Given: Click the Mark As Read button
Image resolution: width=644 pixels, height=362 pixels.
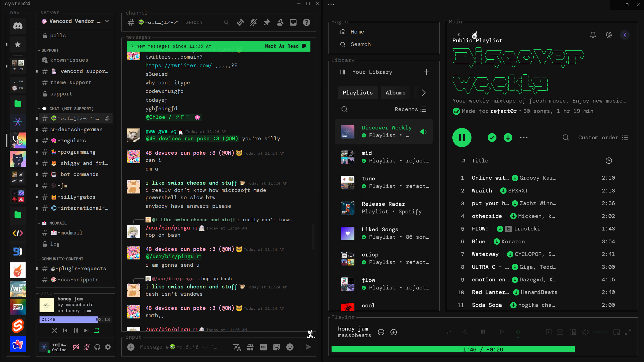Looking at the screenshot, I should [282, 46].
